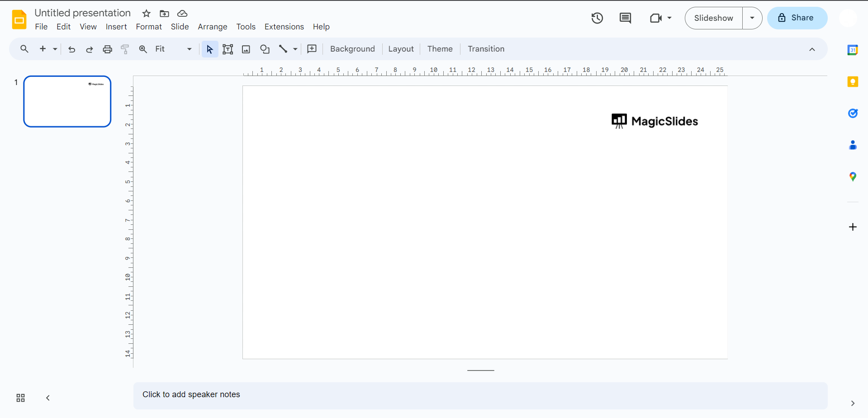
Task: Start a video call with camera icon
Action: 655,18
